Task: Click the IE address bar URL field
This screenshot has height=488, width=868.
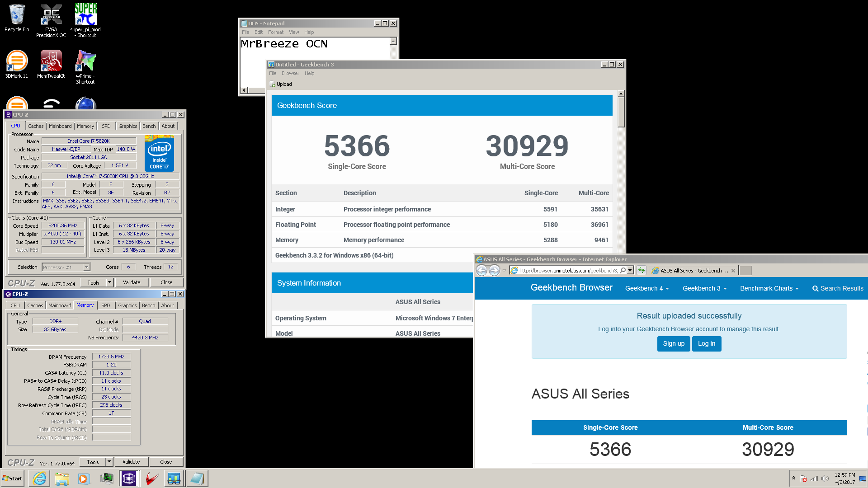Action: click(x=568, y=271)
